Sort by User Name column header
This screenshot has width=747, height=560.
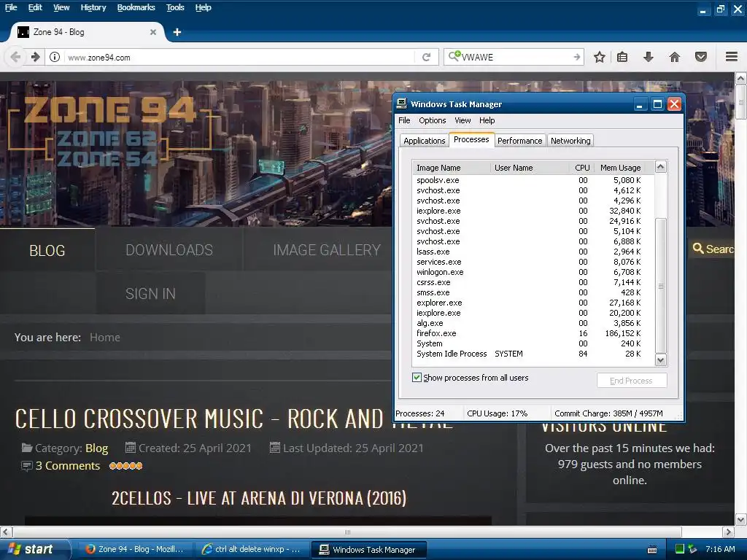(530, 168)
